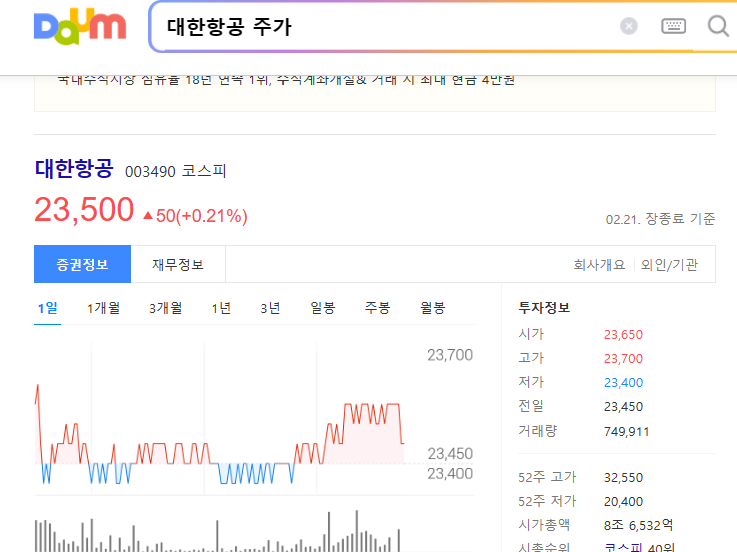This screenshot has height=552, width=737.
Task: Click the 02.21. 장종료 기준 note
Action: [660, 219]
